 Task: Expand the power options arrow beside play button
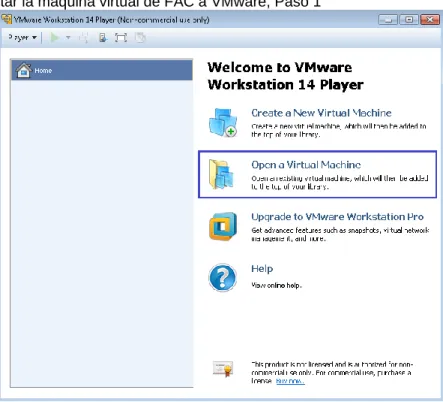point(68,37)
